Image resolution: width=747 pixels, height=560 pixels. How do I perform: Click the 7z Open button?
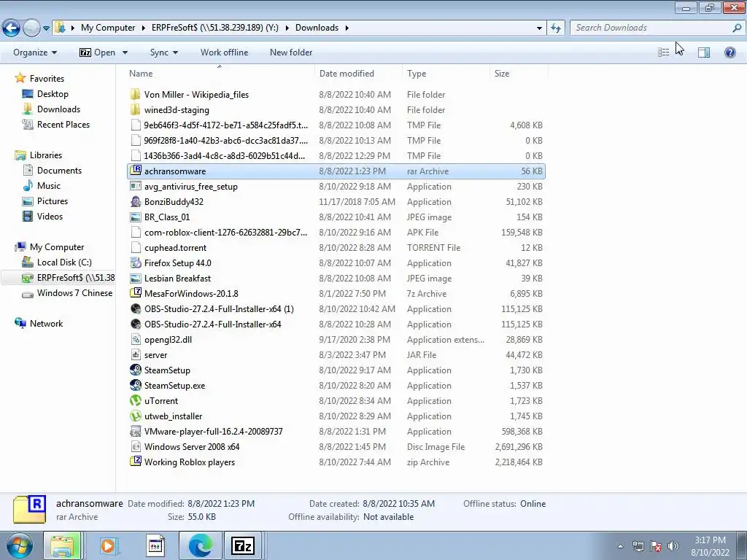click(98, 52)
